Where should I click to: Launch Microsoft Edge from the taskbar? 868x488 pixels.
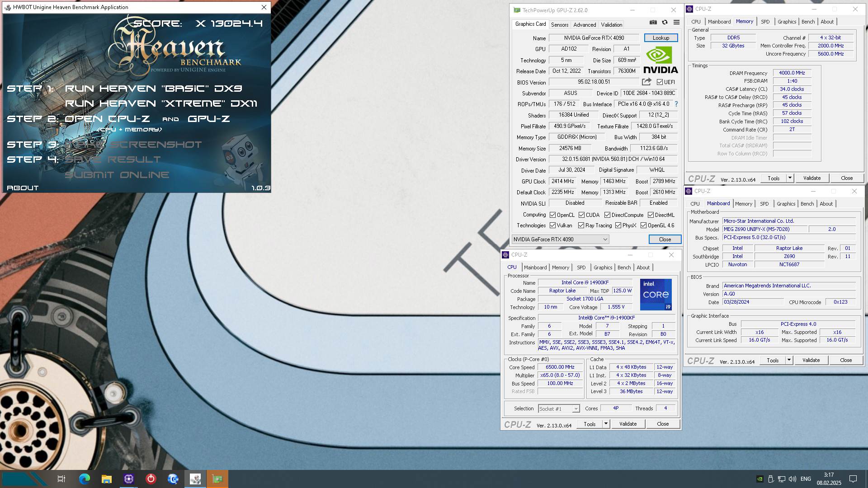pyautogui.click(x=84, y=479)
